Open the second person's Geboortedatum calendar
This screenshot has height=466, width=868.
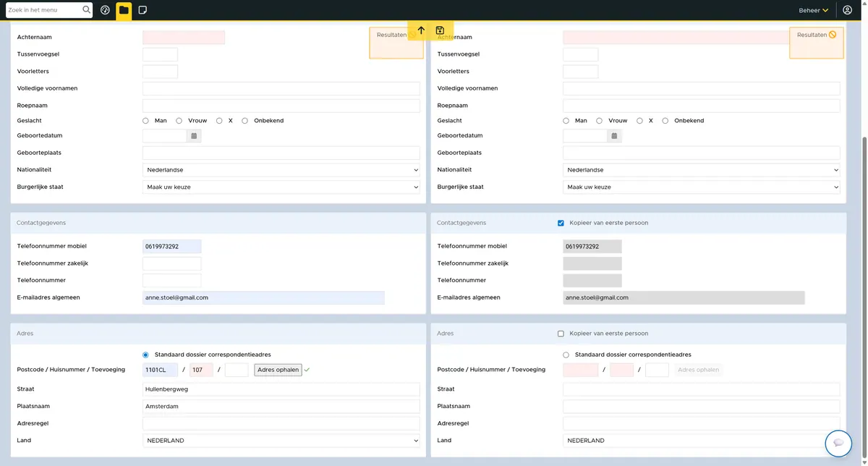point(614,136)
